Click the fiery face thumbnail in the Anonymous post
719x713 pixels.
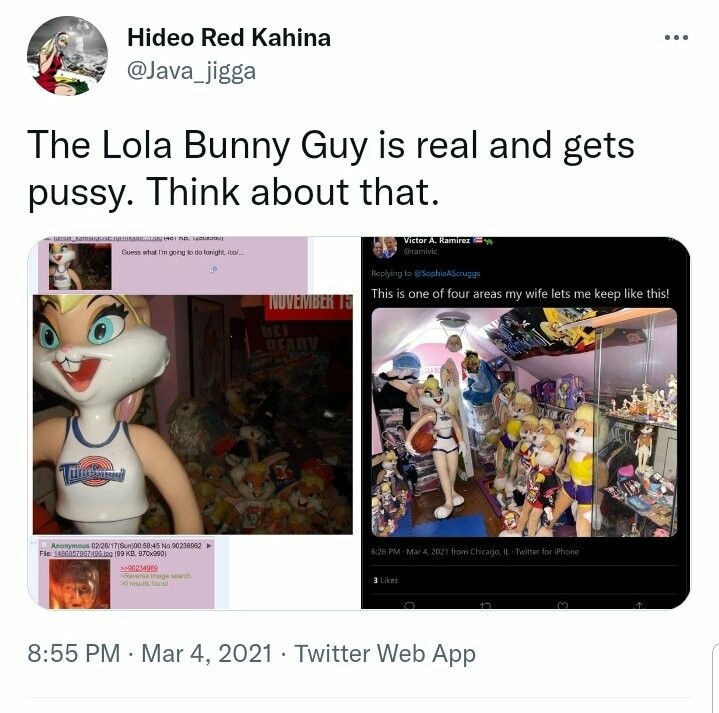(79, 584)
